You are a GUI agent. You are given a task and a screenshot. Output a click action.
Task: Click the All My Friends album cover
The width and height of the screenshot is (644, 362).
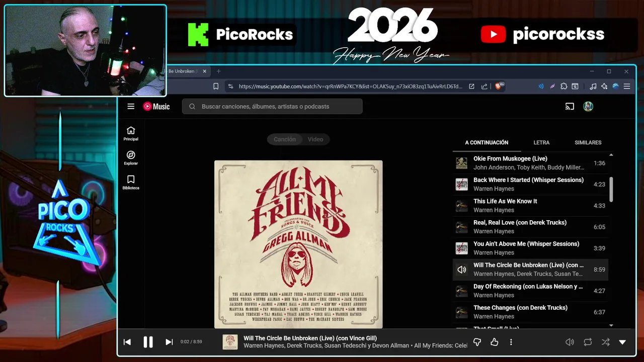(298, 244)
